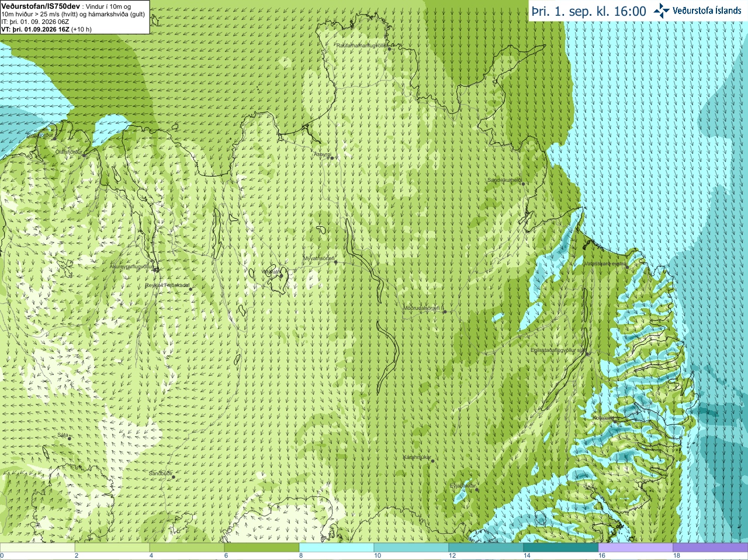The height and width of the screenshot is (560, 748).
Task: Select the Kárahnjúkar station dot
Action: (433, 461)
